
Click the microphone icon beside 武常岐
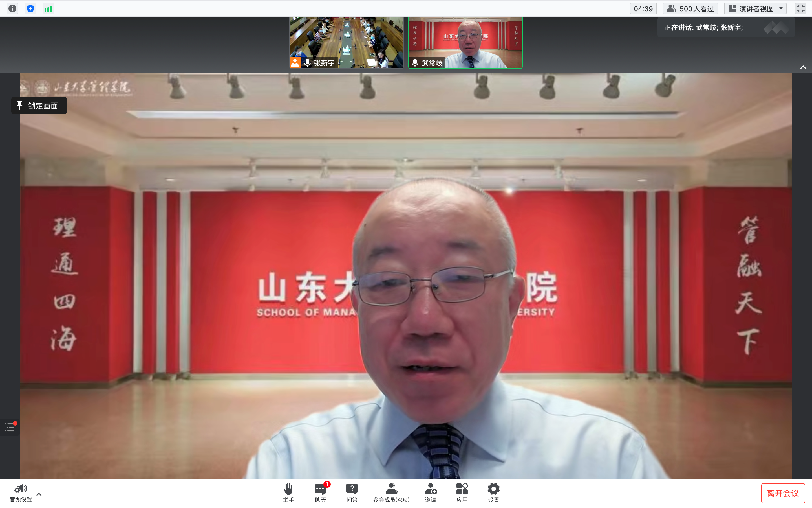click(415, 63)
